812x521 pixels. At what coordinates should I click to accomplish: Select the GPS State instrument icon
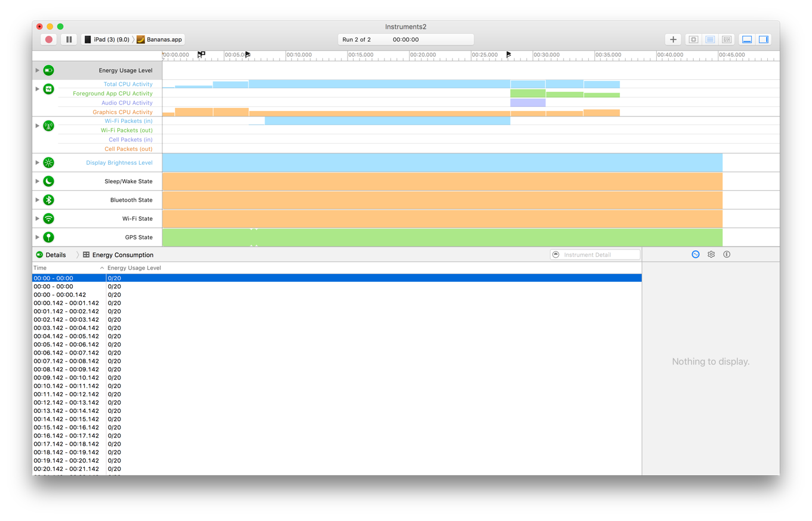pos(48,237)
